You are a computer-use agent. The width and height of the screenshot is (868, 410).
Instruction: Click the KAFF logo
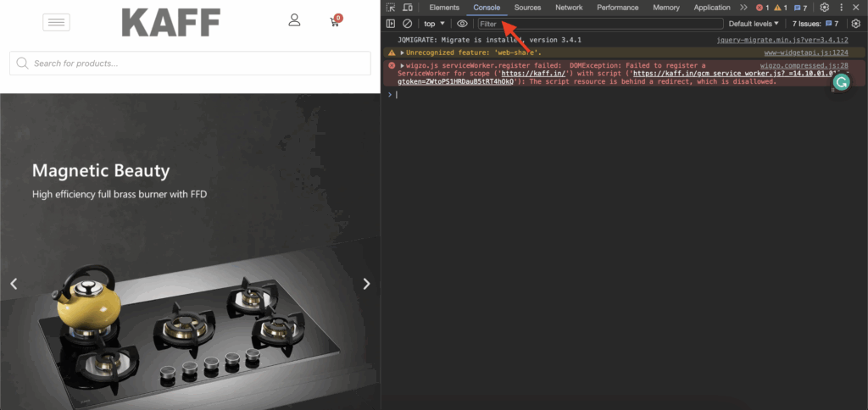point(170,23)
